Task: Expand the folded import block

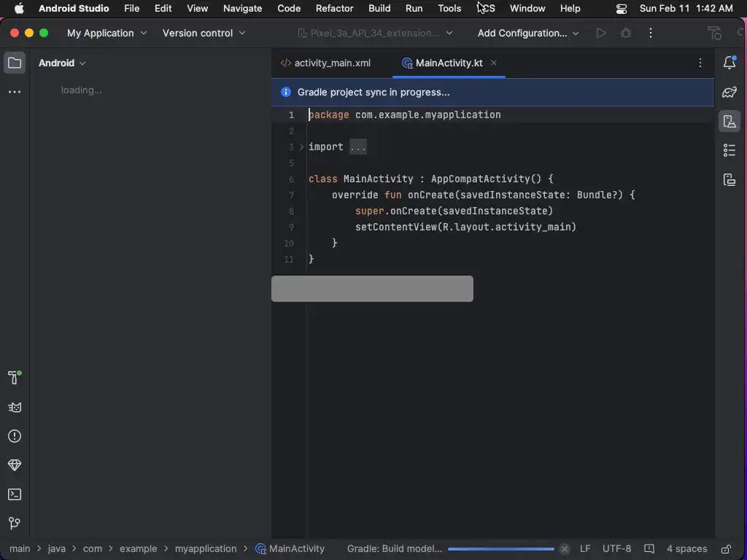Action: tap(301, 147)
